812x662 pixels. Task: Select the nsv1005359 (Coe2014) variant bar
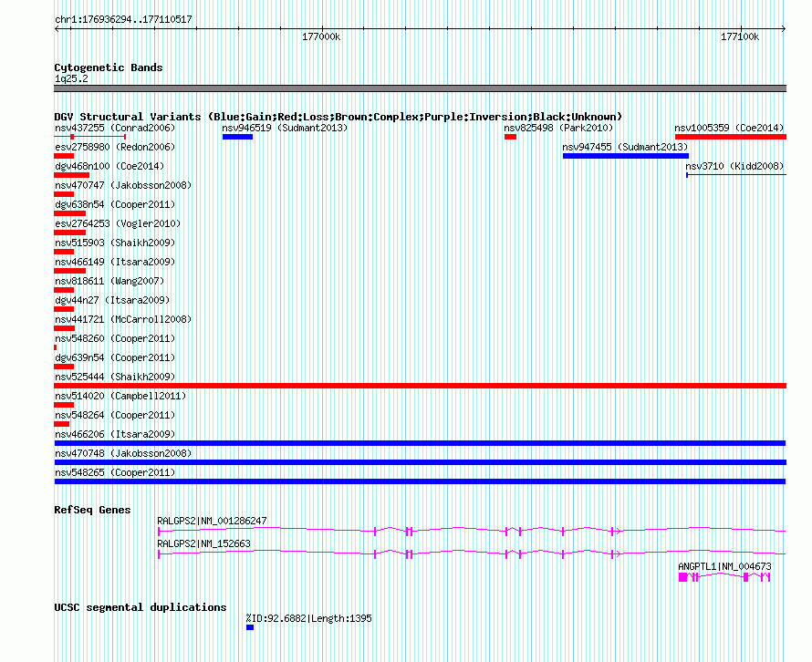(x=731, y=137)
